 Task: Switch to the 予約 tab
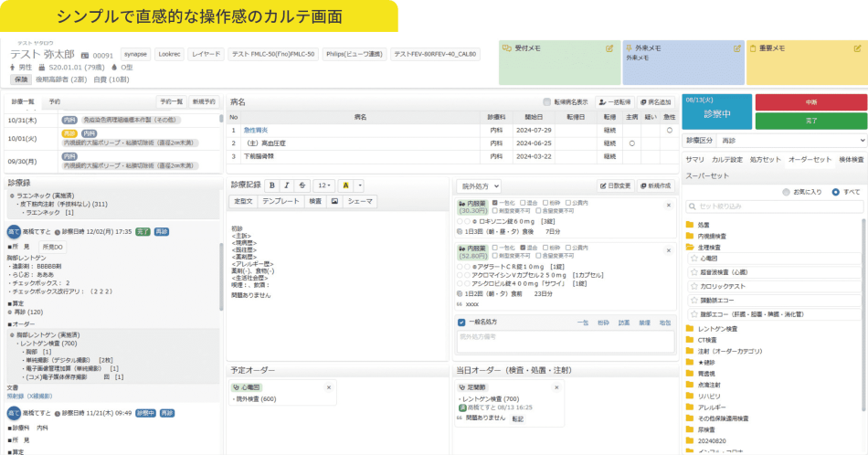click(x=55, y=101)
